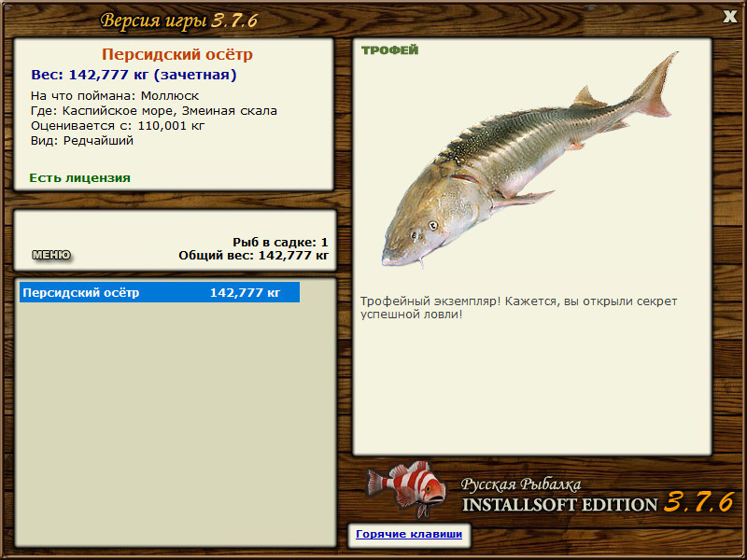The image size is (747, 560).
Task: Click the Есть лицензия label
Action: [79, 178]
